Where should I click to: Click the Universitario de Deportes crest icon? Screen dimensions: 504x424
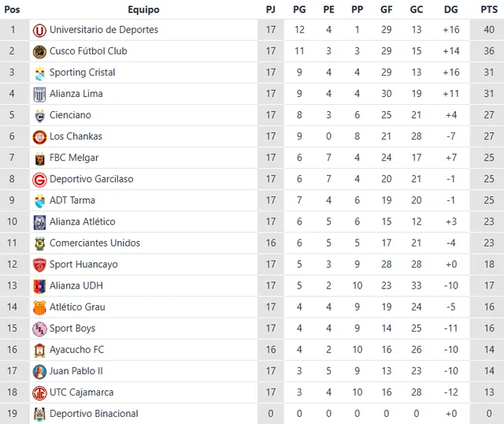click(39, 30)
